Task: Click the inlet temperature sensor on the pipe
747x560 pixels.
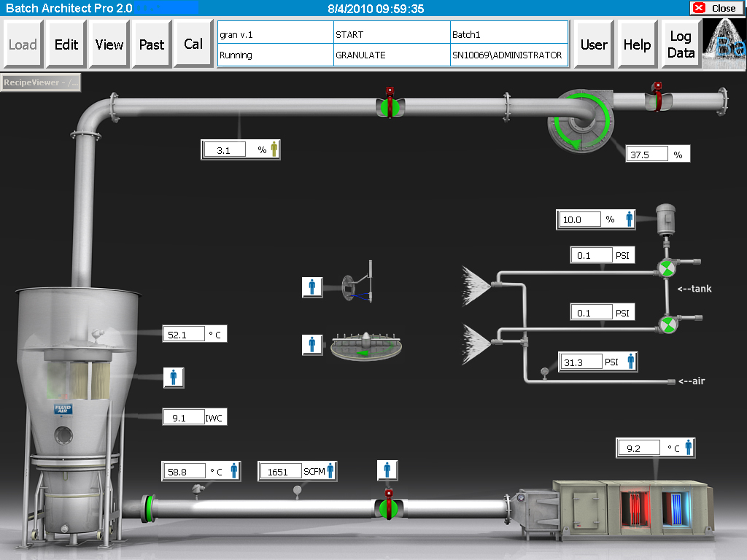Action: [198, 490]
